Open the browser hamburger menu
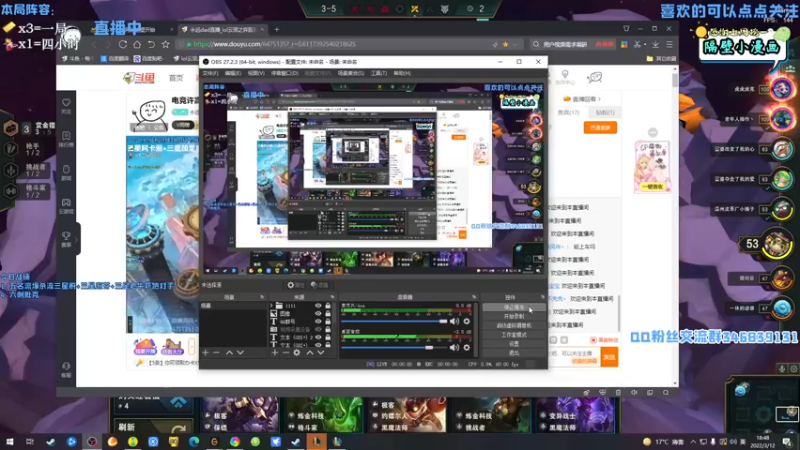Viewport: 800px width, 450px height. [x=669, y=44]
